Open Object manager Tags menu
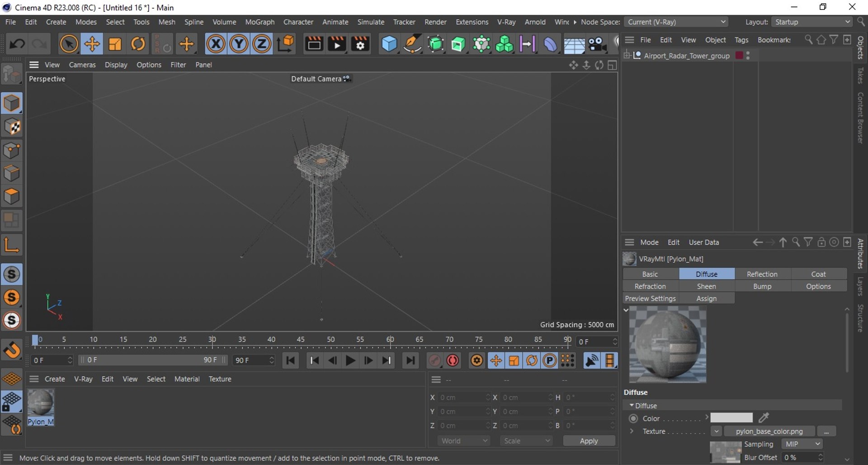The image size is (868, 465). click(741, 40)
